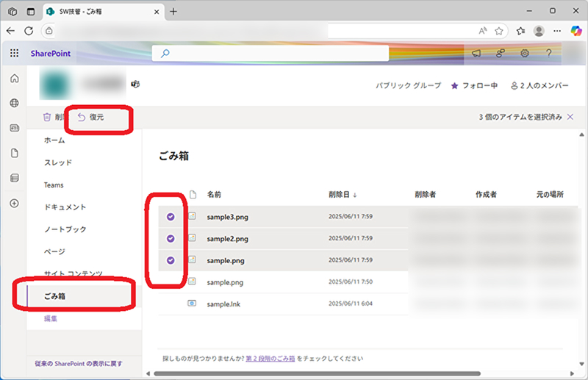Open the browser favorites list icon
The width and height of the screenshot is (588, 380).
[520, 31]
